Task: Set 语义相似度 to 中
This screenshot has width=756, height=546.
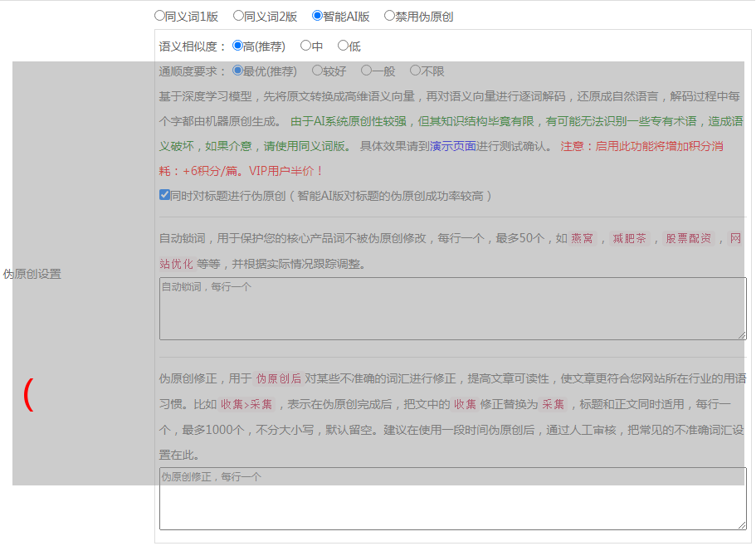Action: 305,46
